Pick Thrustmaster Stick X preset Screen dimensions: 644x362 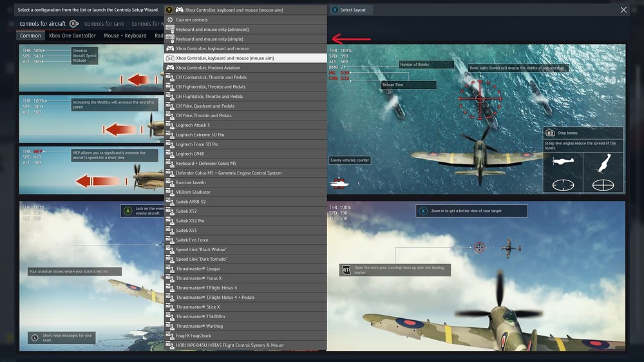click(x=245, y=307)
